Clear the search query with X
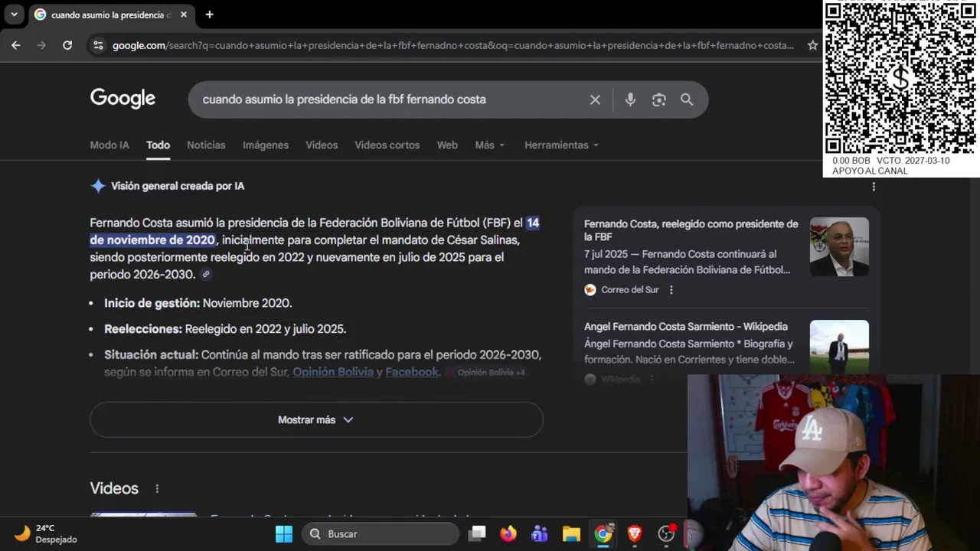 (x=595, y=99)
